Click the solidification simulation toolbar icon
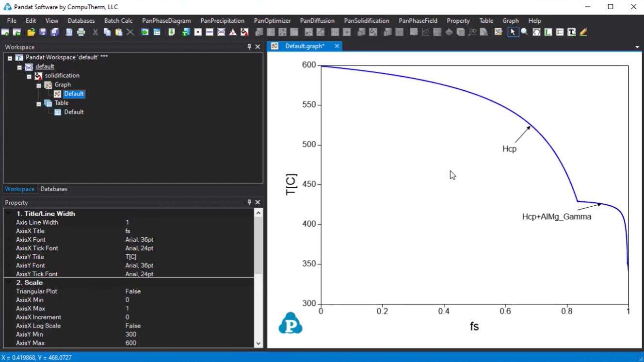The height and width of the screenshot is (362, 644). pyautogui.click(x=244, y=33)
